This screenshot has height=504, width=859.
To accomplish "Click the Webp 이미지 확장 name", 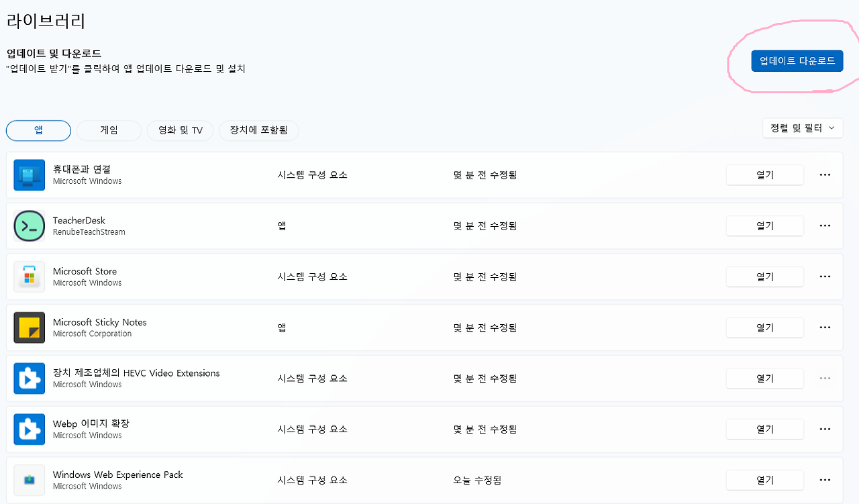I will pyautogui.click(x=91, y=423).
